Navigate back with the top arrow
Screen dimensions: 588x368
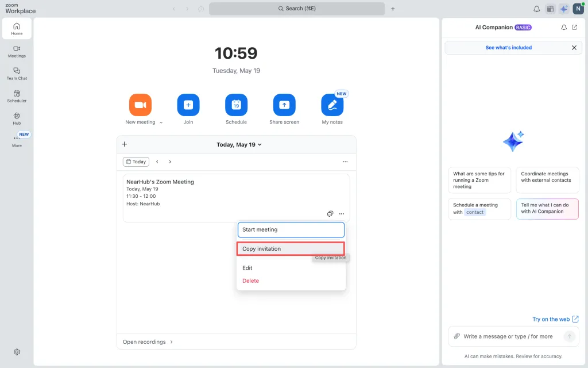tap(173, 9)
